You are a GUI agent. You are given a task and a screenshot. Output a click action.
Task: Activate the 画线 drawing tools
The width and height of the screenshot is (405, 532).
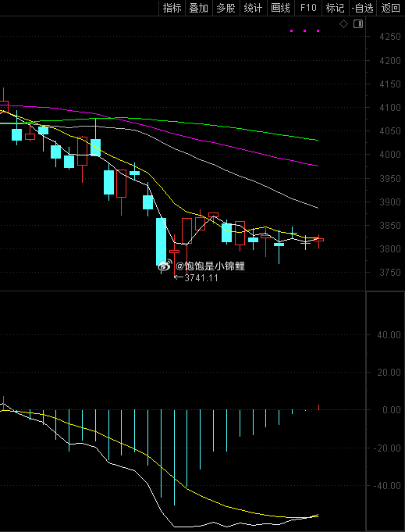281,8
